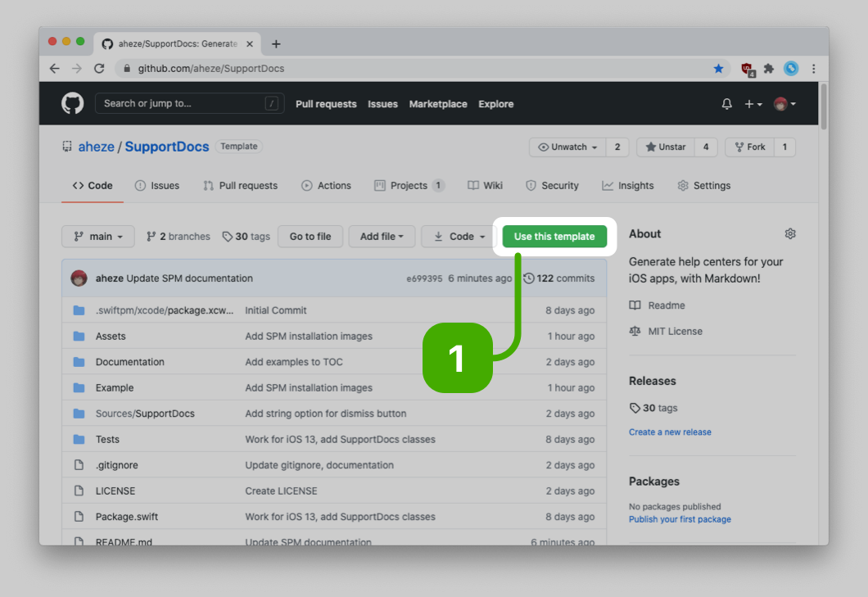This screenshot has height=597, width=868.
Task: Reload the page
Action: click(x=99, y=68)
